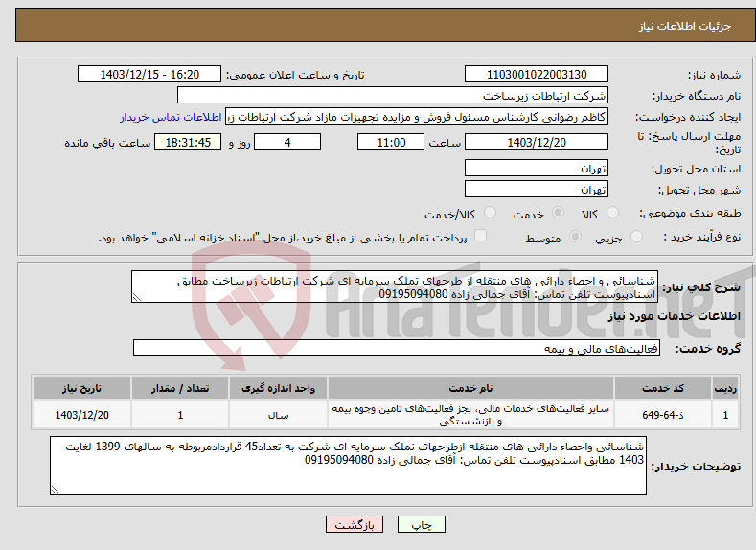Click the announcement date field 1403/12/15 - 16:20

[149, 74]
